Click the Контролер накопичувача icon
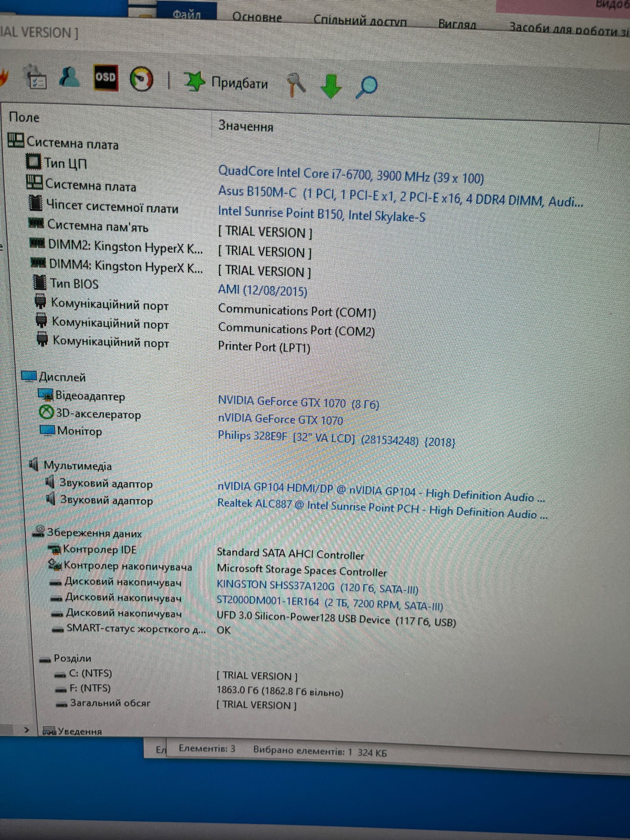This screenshot has width=630, height=840. pyautogui.click(x=55, y=565)
